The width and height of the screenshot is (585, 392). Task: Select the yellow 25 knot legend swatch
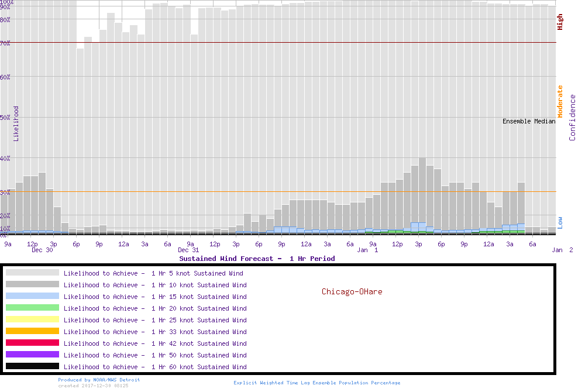click(32, 319)
